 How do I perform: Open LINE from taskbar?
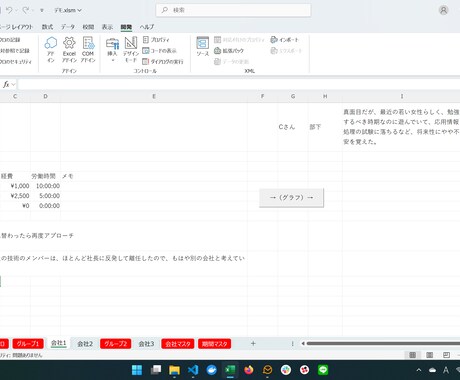(x=323, y=370)
